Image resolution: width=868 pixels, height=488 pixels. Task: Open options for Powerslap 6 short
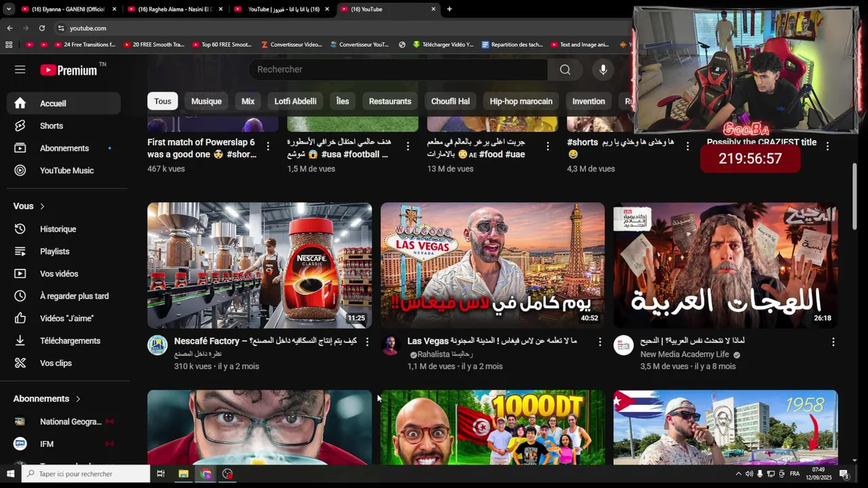[268, 146]
